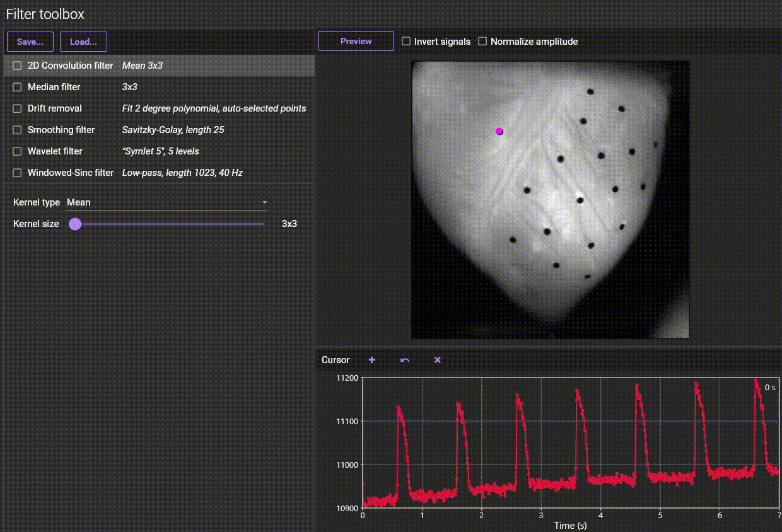Turn on the Wavelet filter checkbox

click(x=18, y=151)
